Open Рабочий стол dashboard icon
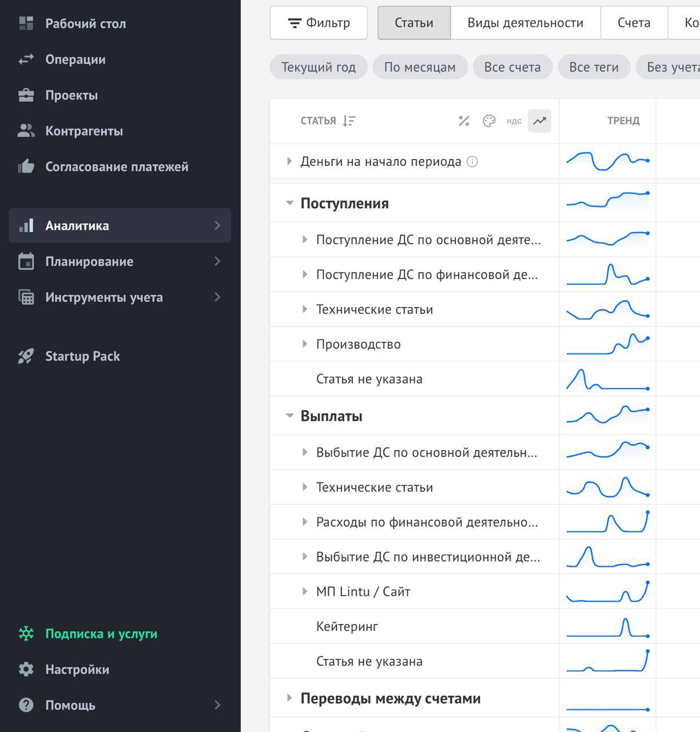Viewport: 700px width, 732px height. [x=26, y=23]
